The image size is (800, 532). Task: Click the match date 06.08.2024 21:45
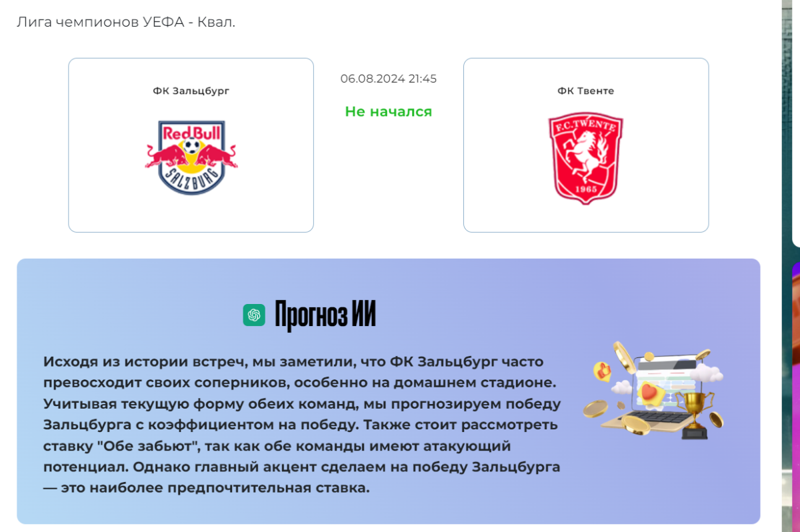pos(389,78)
